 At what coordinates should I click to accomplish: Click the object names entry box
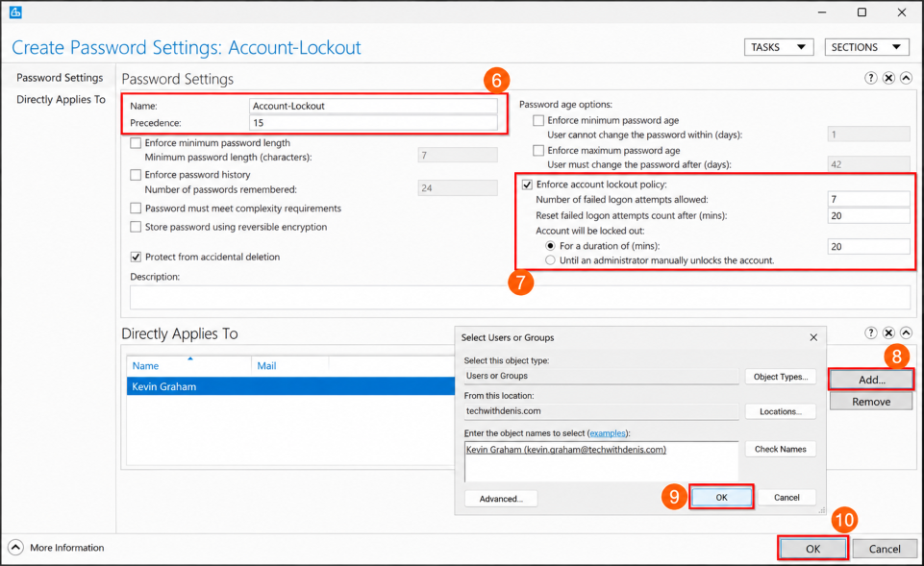click(601, 462)
